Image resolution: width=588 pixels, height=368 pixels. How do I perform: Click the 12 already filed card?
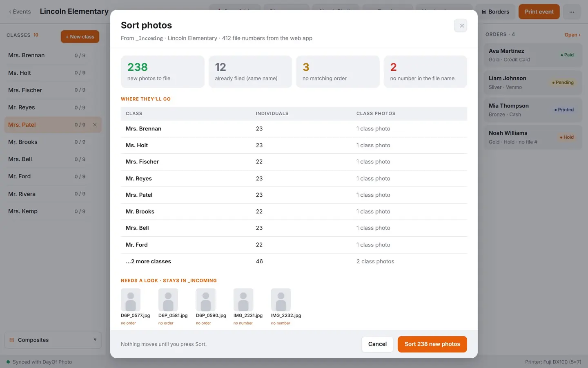pos(250,72)
